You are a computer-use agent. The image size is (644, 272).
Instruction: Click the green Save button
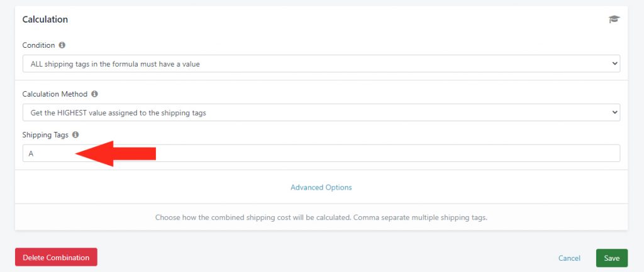coord(611,258)
